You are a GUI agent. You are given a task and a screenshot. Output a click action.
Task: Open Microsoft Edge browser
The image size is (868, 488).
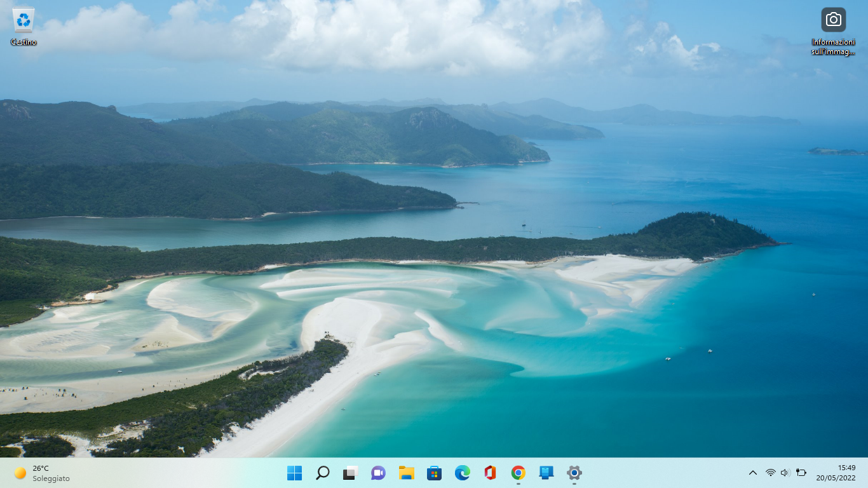point(463,473)
